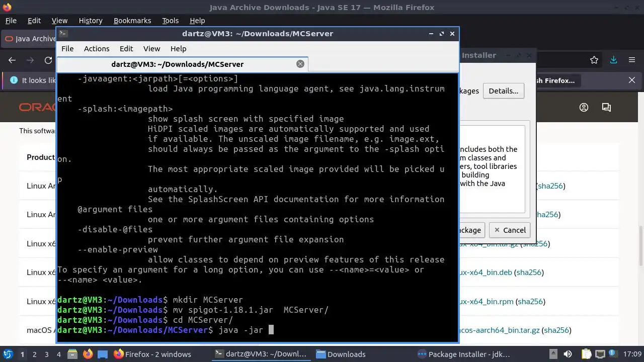Open Firefox View menu

click(x=59, y=21)
